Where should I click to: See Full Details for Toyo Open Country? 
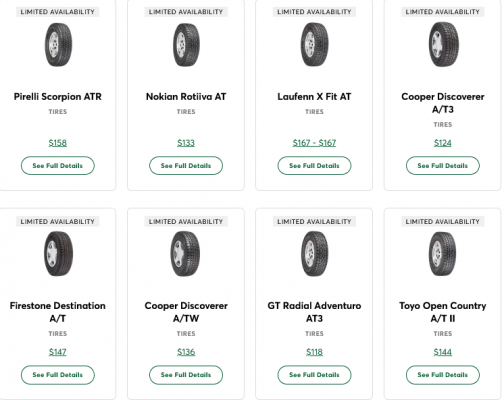443,375
